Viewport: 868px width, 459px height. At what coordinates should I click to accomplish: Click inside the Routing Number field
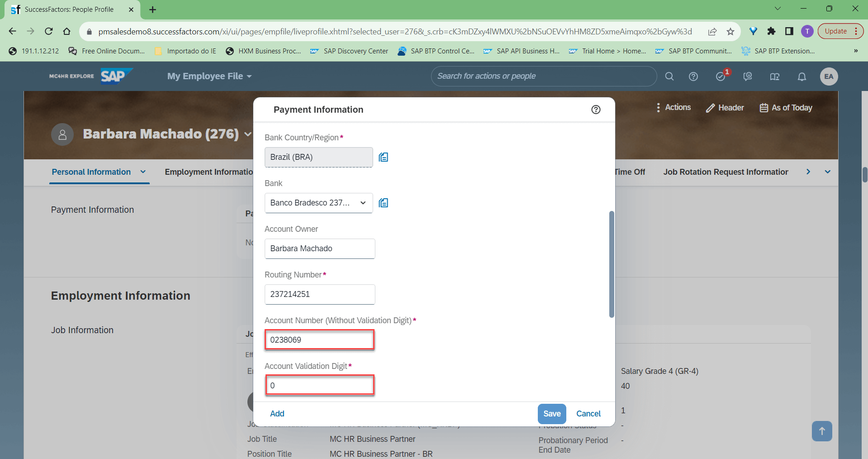(319, 294)
